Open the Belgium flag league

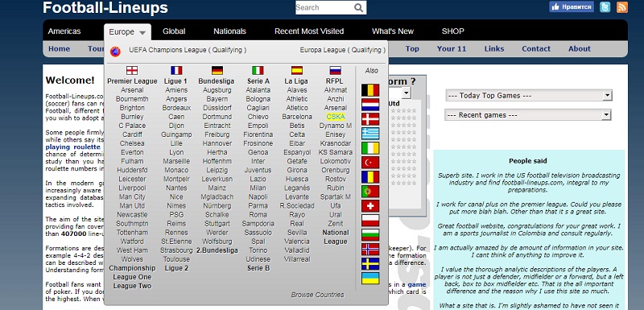click(x=370, y=90)
